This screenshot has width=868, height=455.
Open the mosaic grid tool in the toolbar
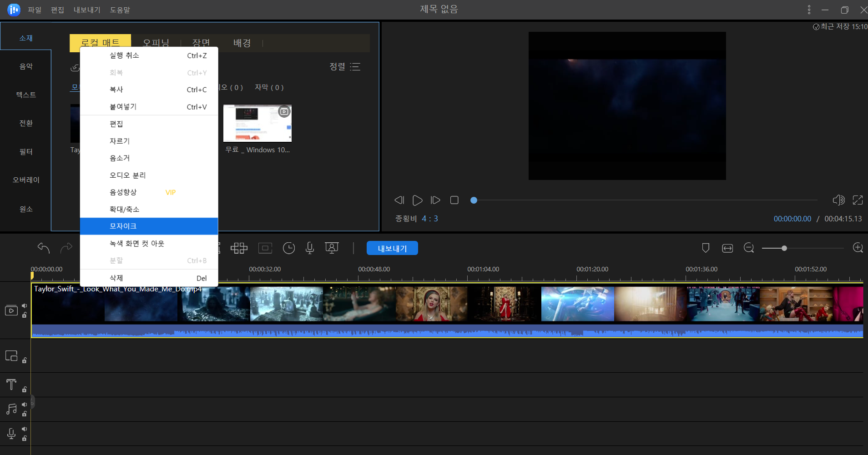[x=239, y=248]
